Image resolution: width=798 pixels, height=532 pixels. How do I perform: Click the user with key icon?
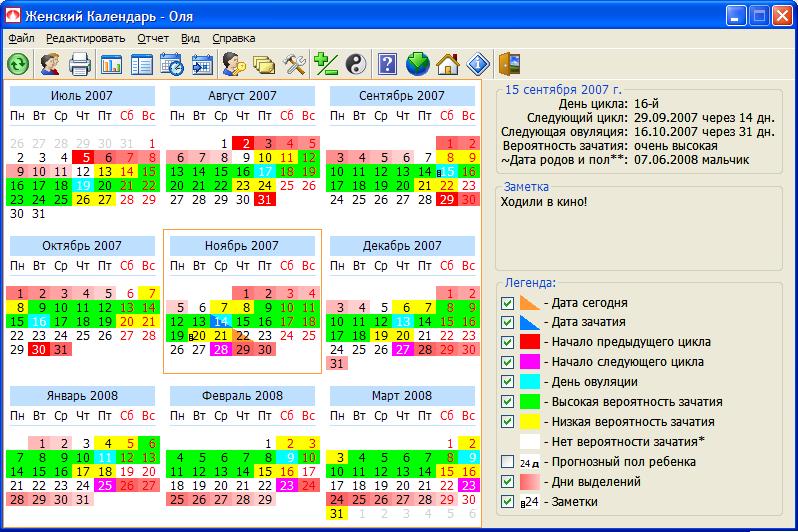click(x=233, y=65)
